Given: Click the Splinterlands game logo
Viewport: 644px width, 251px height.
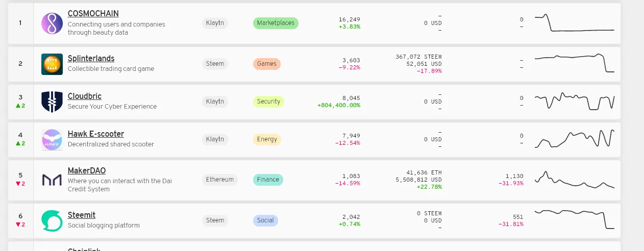Looking at the screenshot, I should coord(52,64).
